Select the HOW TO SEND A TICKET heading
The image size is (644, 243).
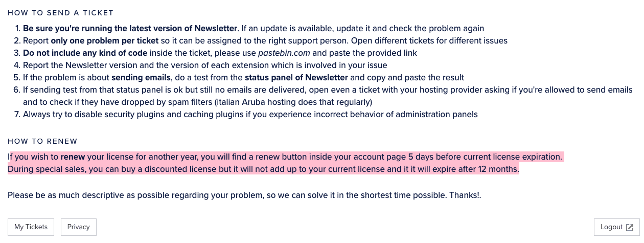coord(61,13)
